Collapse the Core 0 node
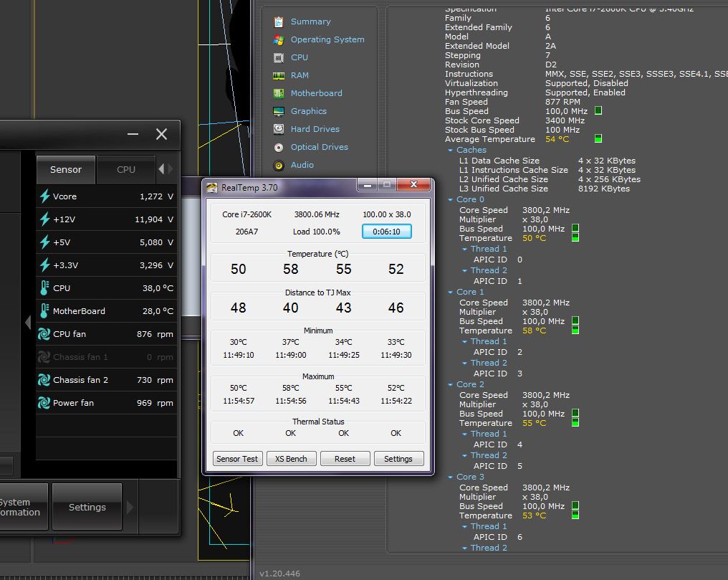728x580 pixels. (450, 200)
